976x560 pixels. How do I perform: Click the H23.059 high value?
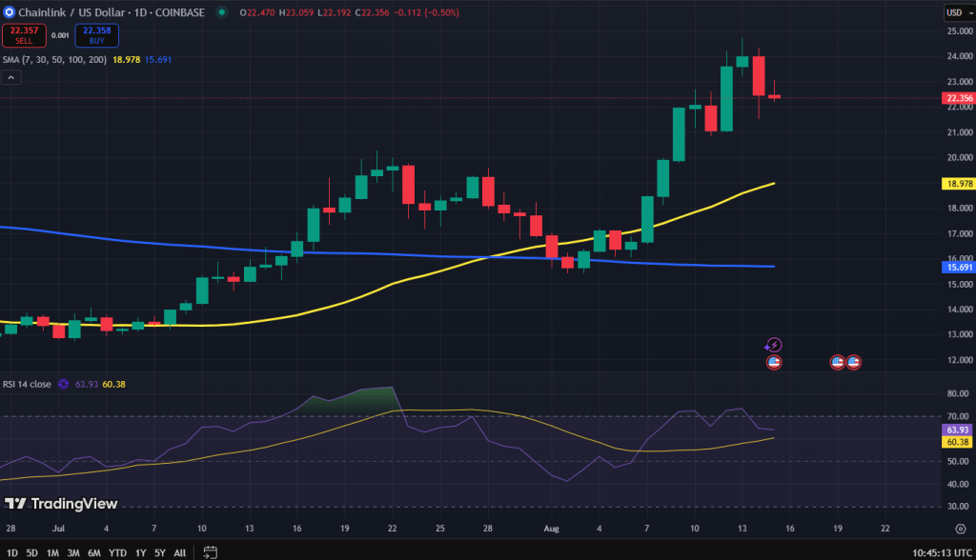click(296, 12)
